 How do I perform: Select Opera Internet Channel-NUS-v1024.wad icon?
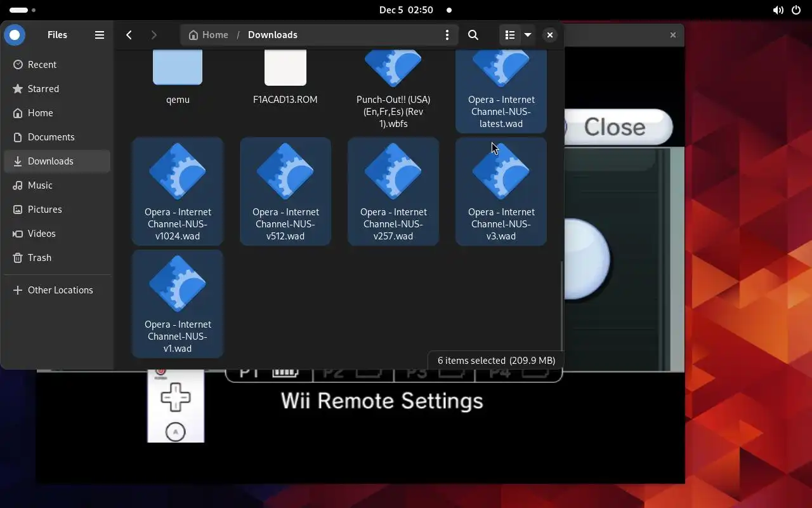(178, 171)
